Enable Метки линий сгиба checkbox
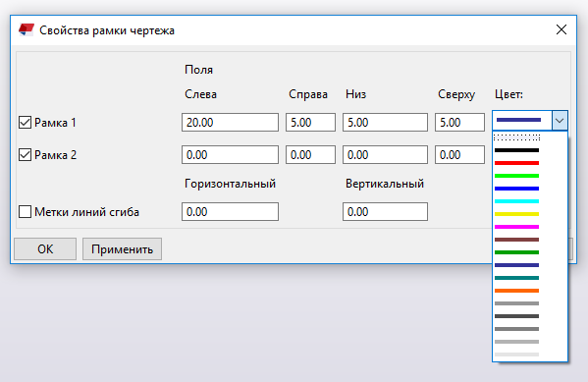 [x=25, y=212]
